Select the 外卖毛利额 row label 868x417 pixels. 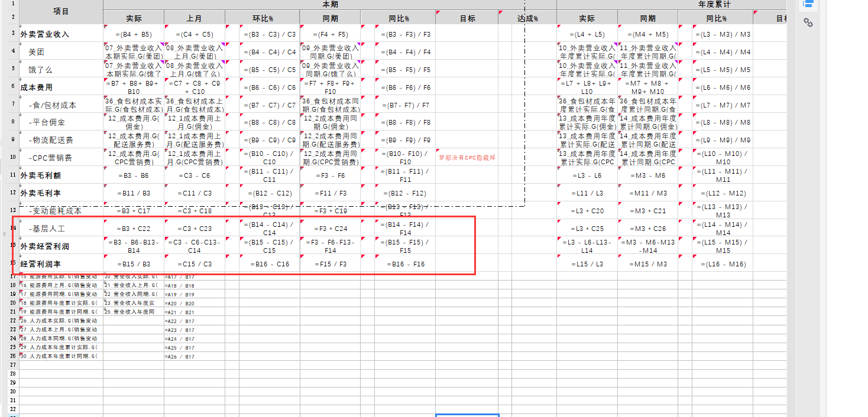61,175
